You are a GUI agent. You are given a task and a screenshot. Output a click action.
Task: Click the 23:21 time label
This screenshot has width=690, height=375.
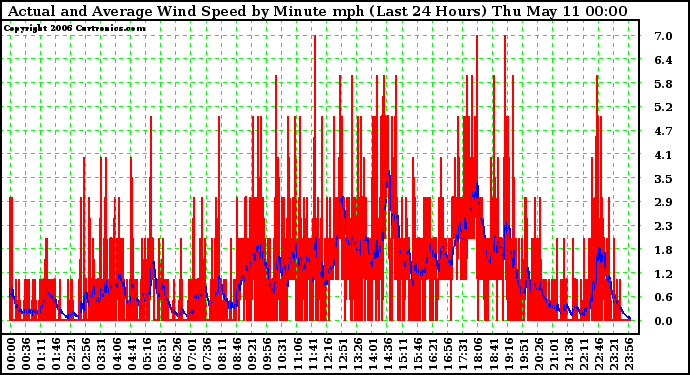[x=613, y=353]
